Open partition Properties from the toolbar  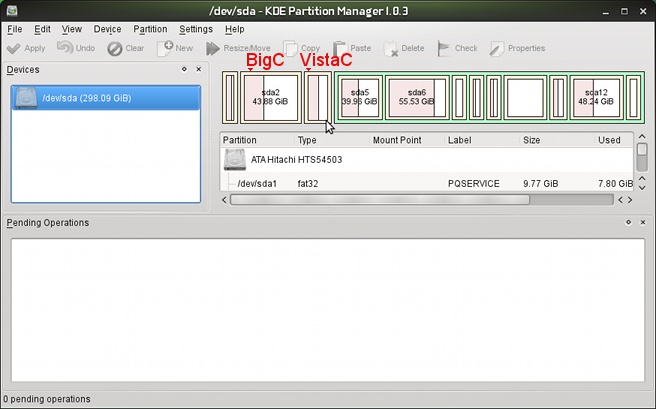tap(497, 48)
